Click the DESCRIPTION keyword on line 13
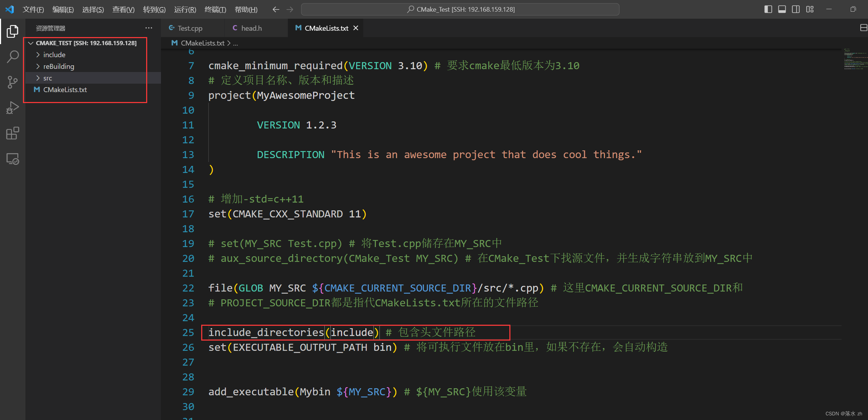This screenshot has width=868, height=420. click(291, 155)
